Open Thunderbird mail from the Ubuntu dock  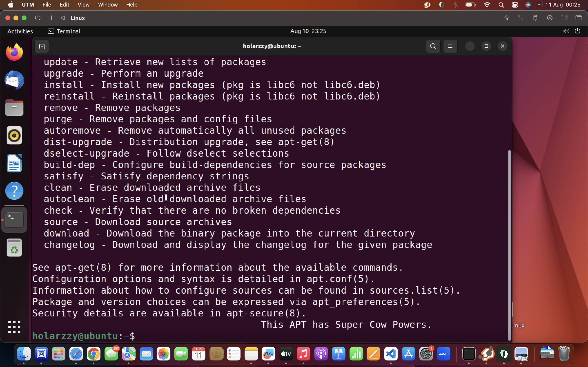[x=14, y=80]
